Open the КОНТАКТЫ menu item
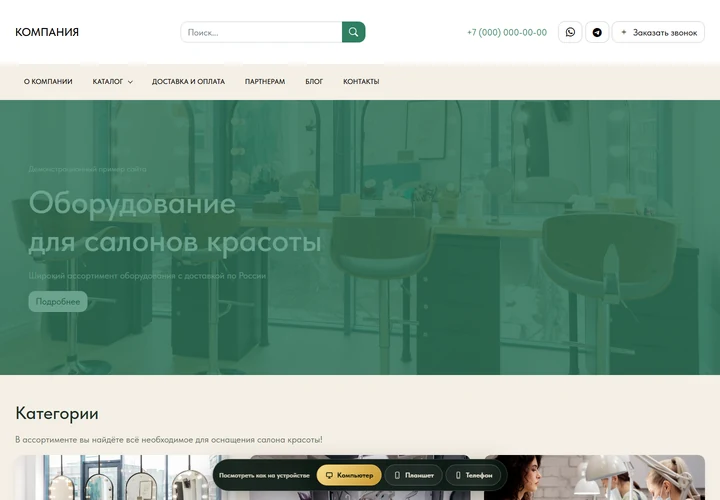720x500 pixels. 361,81
